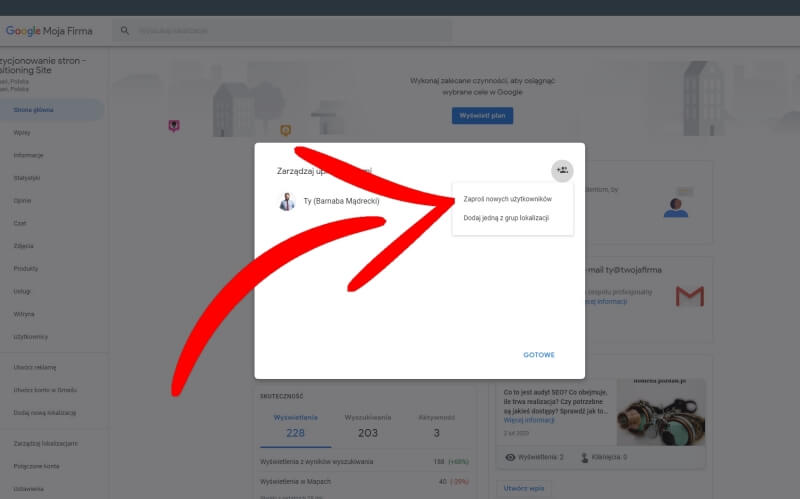Click the eye views icon on the post
The height and width of the screenshot is (499, 800).
point(510,457)
